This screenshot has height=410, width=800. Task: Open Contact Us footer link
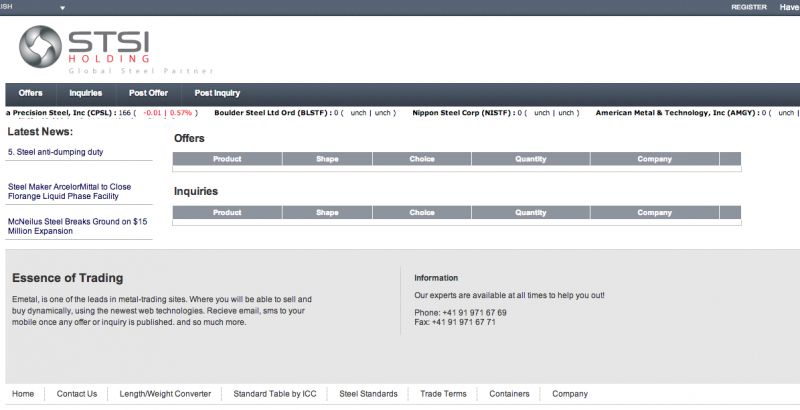[77, 394]
